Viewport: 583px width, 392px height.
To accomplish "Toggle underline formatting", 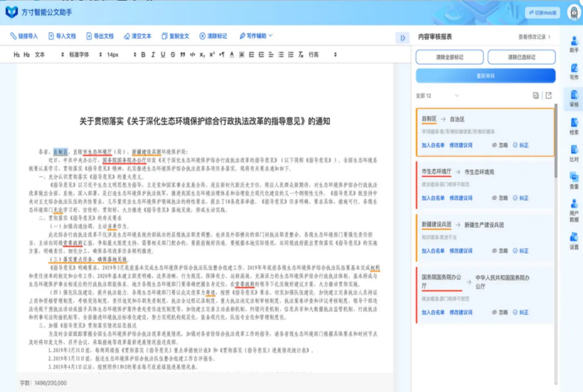I will (x=163, y=55).
